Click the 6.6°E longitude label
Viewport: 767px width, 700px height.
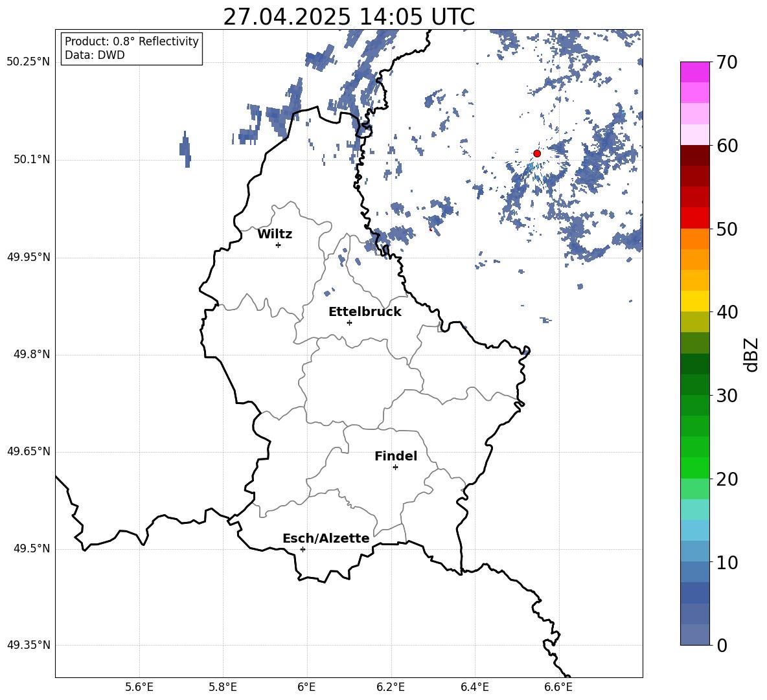click(x=558, y=687)
